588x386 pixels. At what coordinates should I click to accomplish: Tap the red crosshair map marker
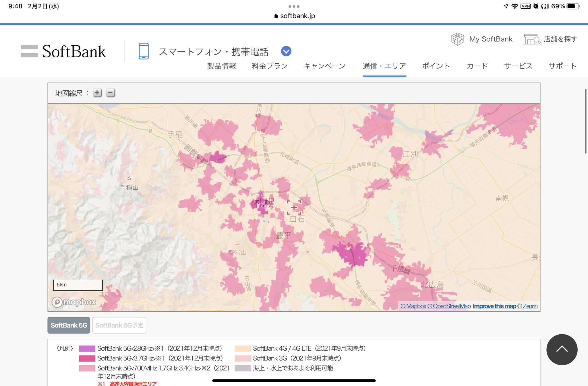point(294,207)
